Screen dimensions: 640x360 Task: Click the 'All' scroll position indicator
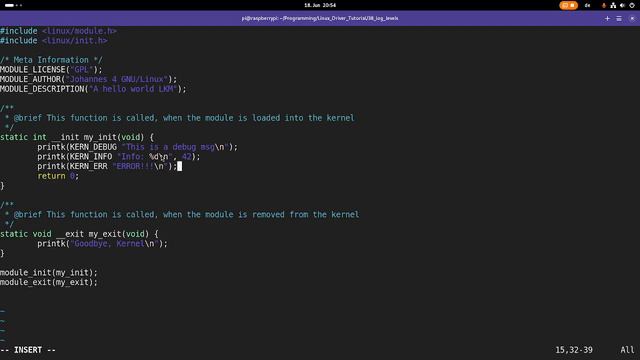(627, 350)
